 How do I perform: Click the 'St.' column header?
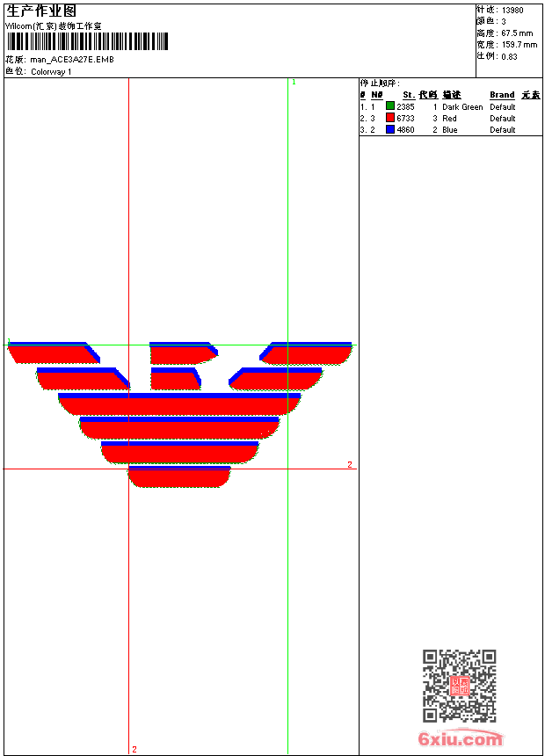(409, 95)
